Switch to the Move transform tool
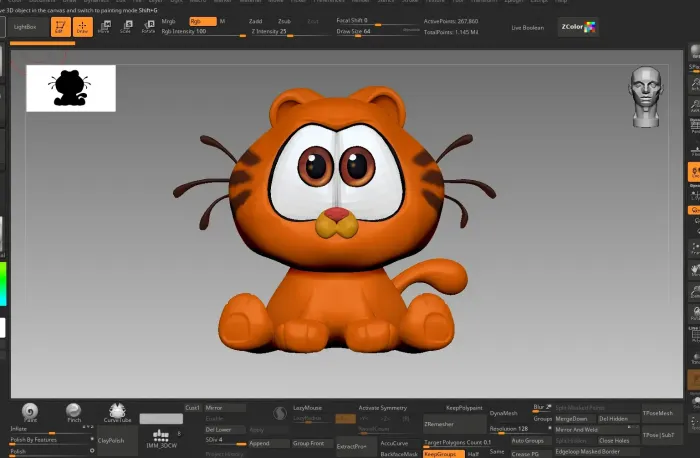 coord(104,27)
